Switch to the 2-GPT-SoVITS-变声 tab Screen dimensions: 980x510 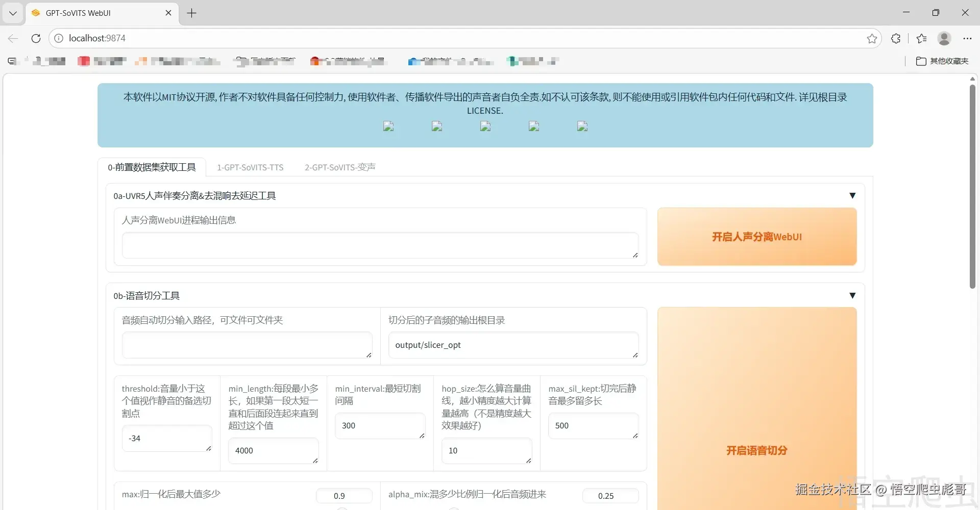coord(340,167)
